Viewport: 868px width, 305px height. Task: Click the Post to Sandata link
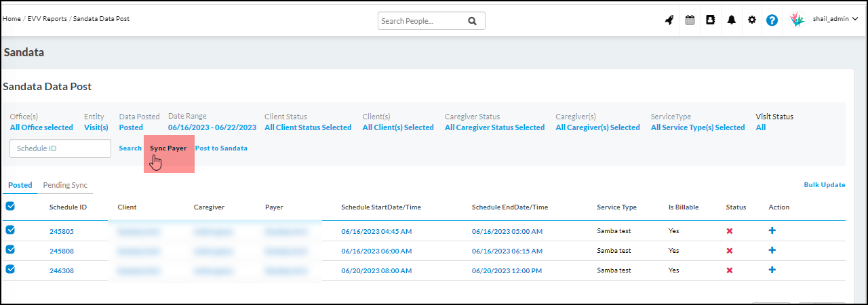[221, 148]
